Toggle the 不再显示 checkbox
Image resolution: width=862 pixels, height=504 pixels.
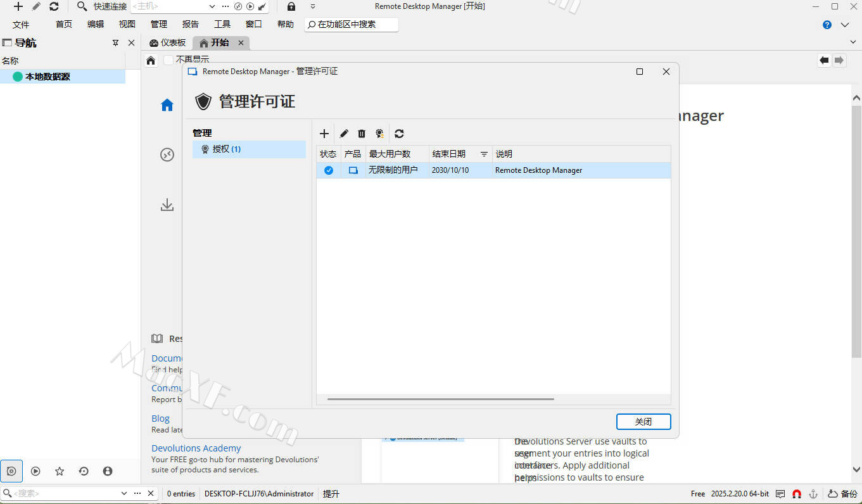coord(168,60)
